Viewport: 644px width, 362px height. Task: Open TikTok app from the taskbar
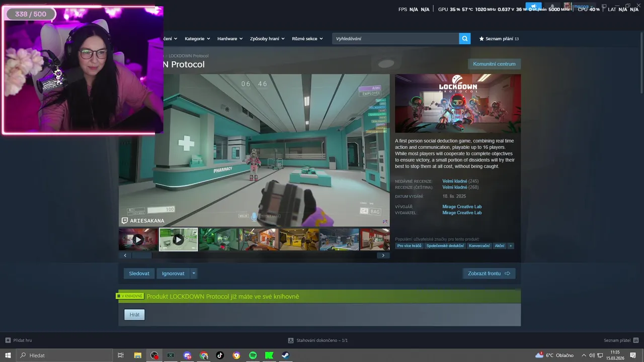(220, 355)
